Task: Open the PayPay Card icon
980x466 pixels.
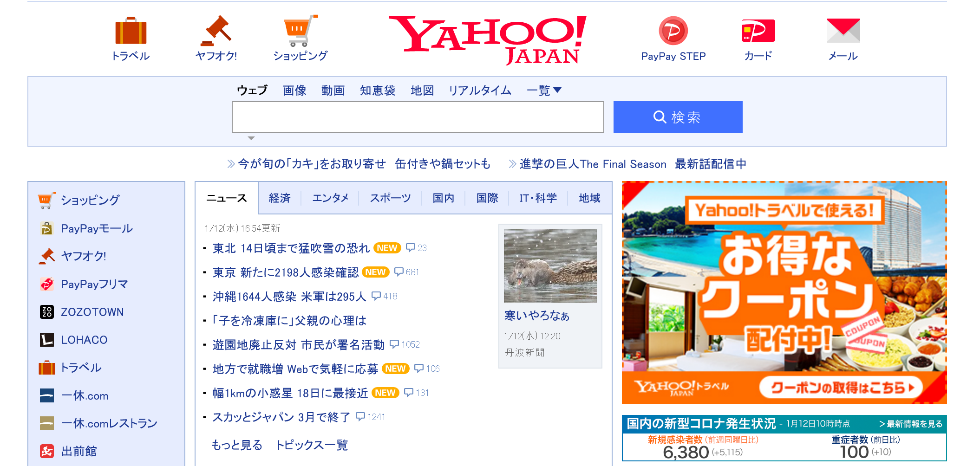Action: click(758, 31)
